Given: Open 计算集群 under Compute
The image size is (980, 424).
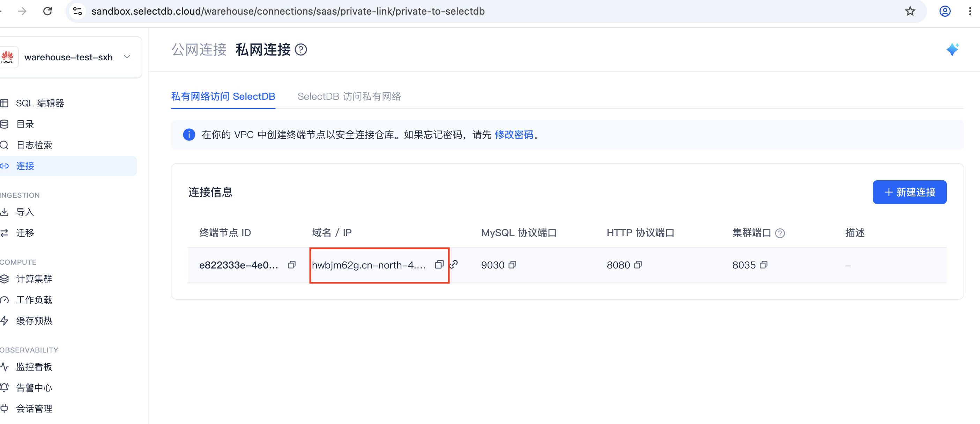Looking at the screenshot, I should click(34, 279).
